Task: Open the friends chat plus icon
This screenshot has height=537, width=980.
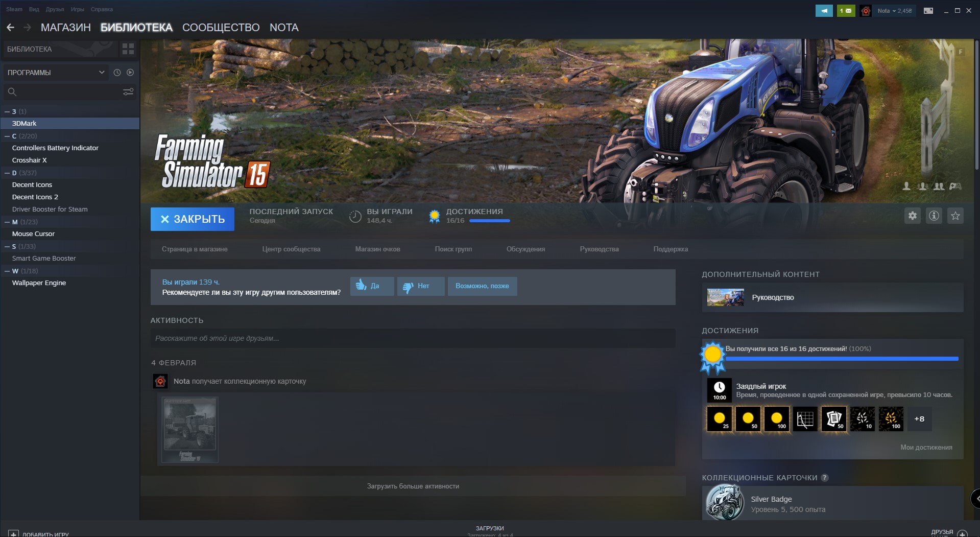Action: pyautogui.click(x=962, y=534)
